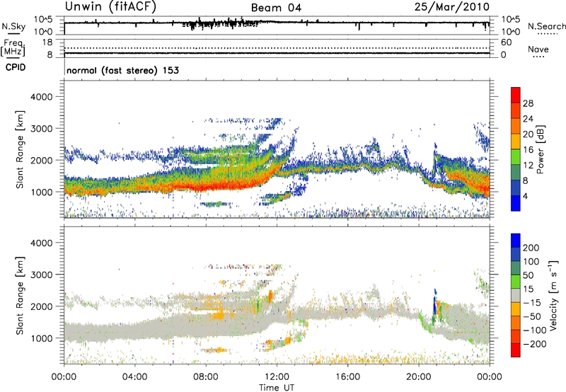
Task: Click the 'normal (fast stereo) 153' text
Action: pos(122,70)
